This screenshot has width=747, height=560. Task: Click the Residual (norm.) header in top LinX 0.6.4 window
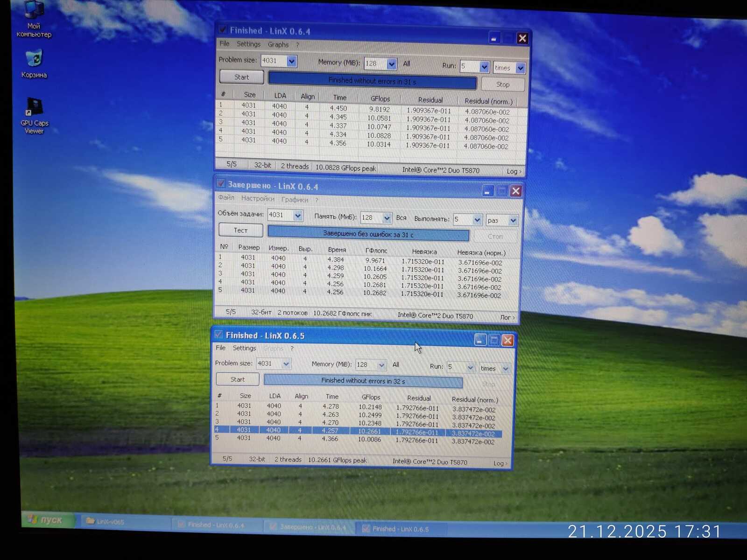pos(488,101)
